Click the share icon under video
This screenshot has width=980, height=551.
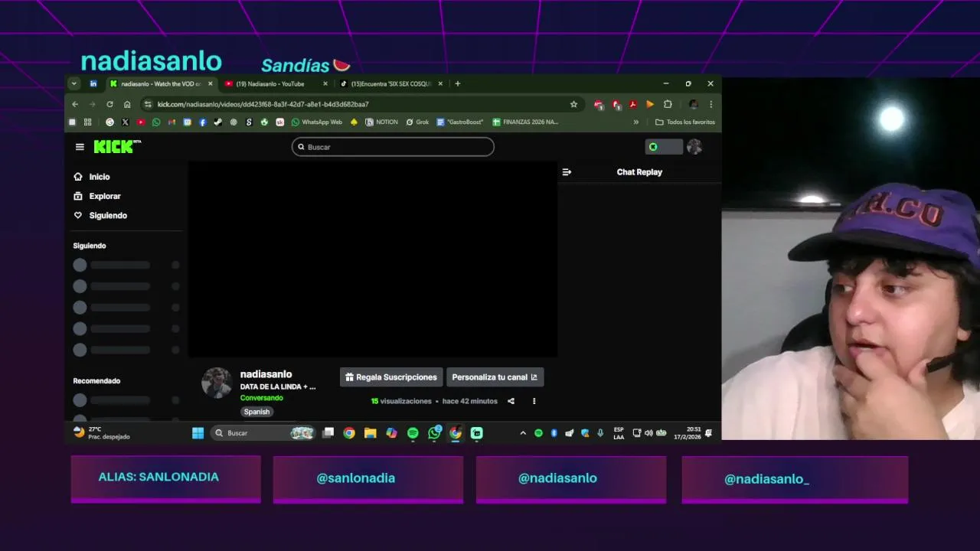511,401
